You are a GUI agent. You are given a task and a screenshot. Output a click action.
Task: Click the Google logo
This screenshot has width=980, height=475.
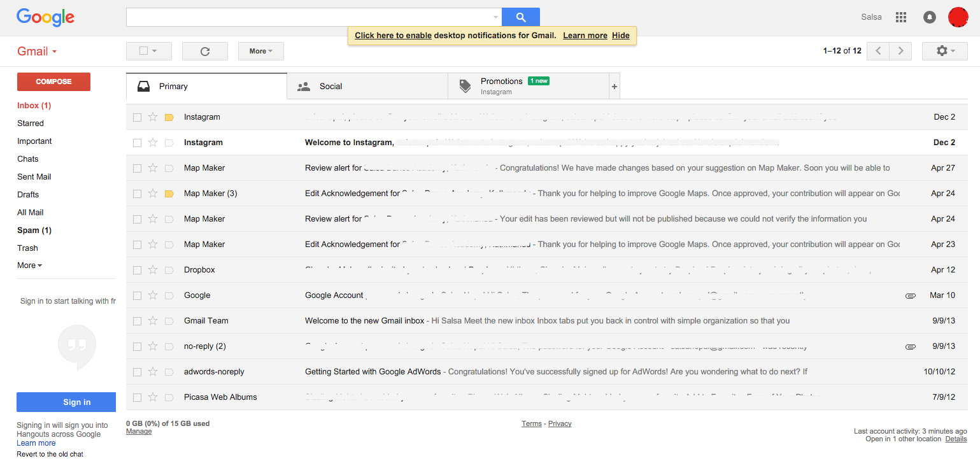pyautogui.click(x=46, y=17)
